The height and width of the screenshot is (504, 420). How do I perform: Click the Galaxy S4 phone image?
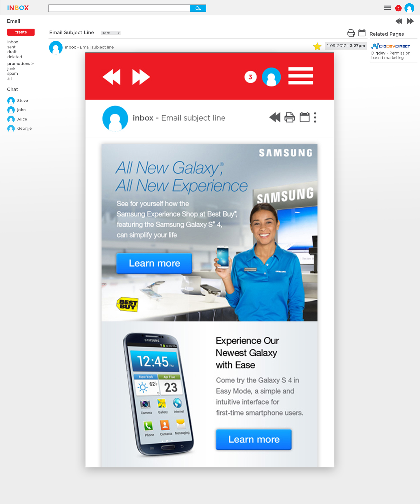point(158,394)
